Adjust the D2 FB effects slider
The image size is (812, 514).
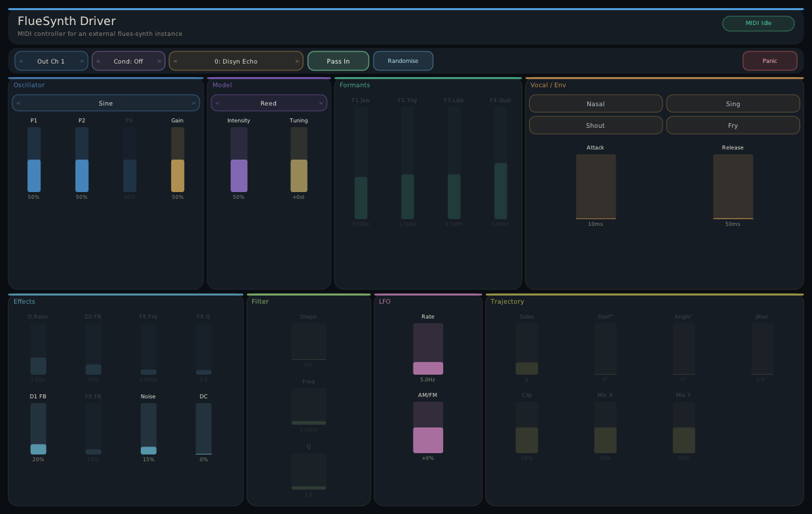pos(93,349)
